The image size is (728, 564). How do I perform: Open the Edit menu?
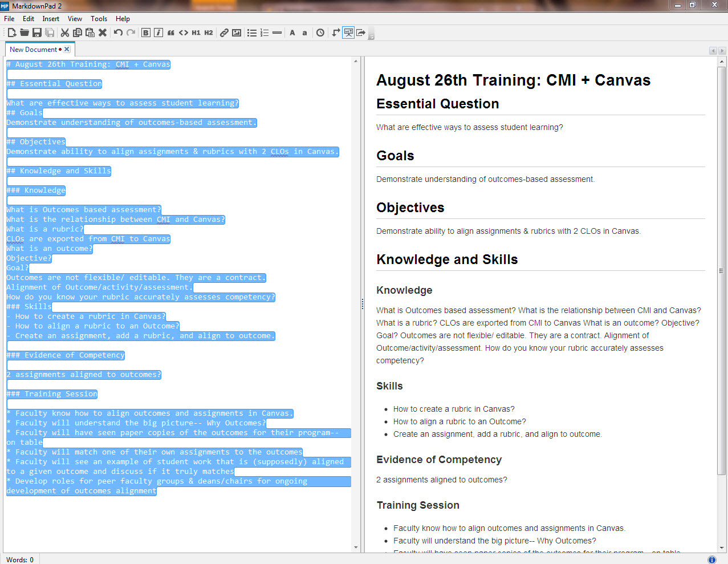29,18
